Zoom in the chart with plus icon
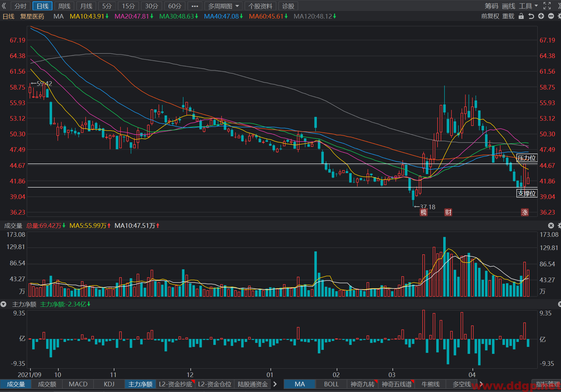 541,16
